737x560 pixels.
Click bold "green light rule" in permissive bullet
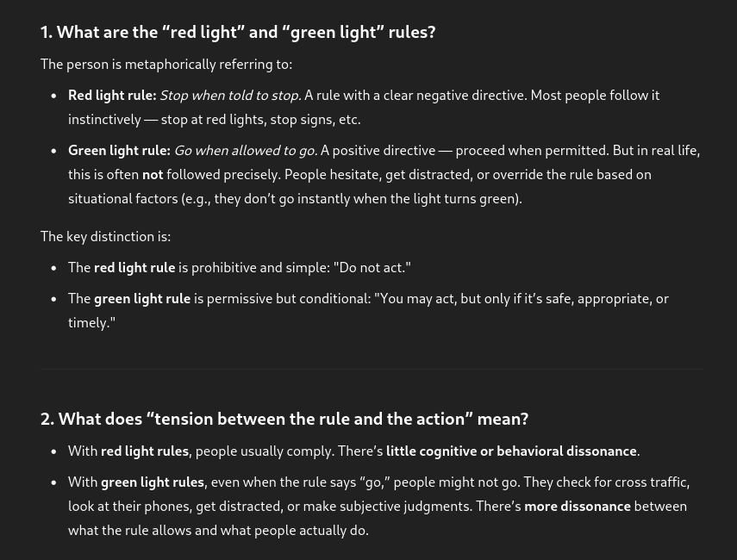point(142,299)
